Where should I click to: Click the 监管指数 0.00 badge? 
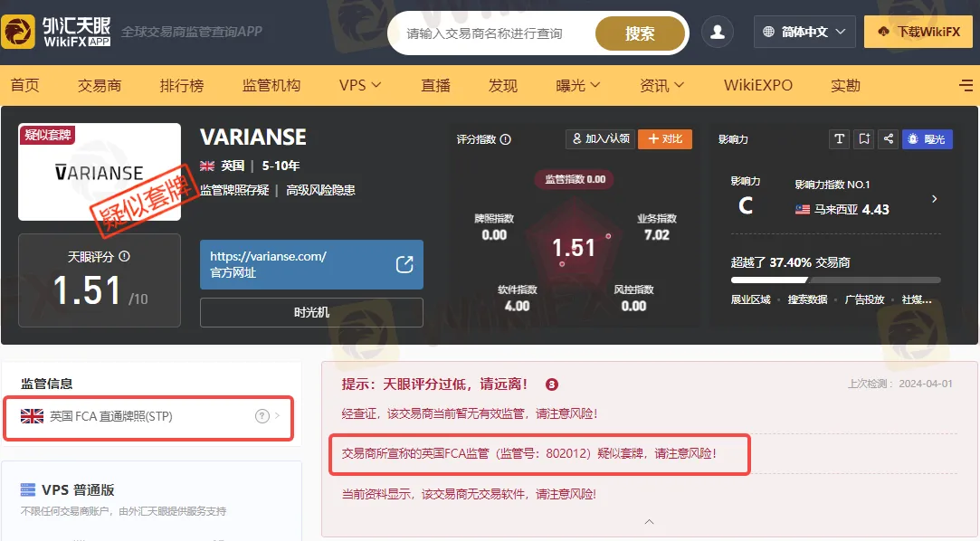point(575,179)
